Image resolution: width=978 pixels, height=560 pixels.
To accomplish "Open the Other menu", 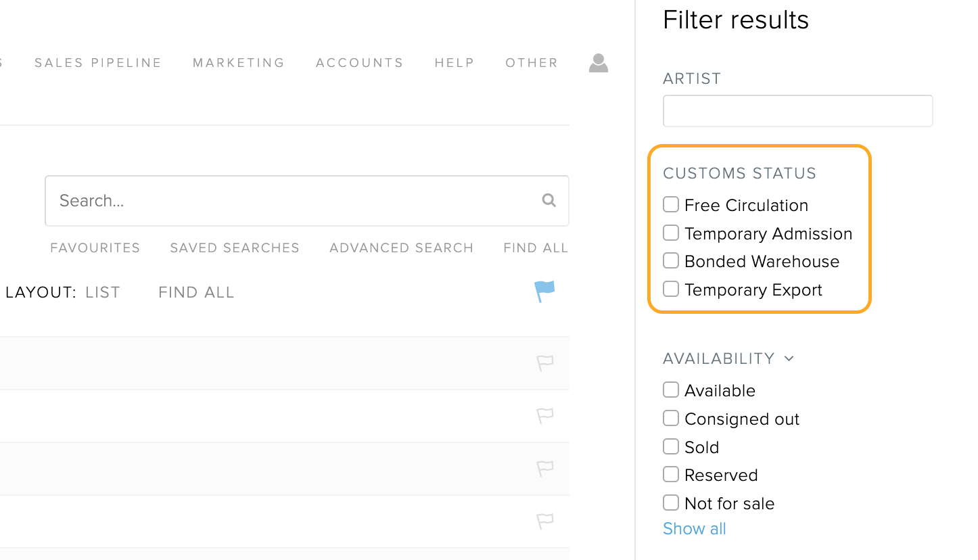I will (532, 63).
